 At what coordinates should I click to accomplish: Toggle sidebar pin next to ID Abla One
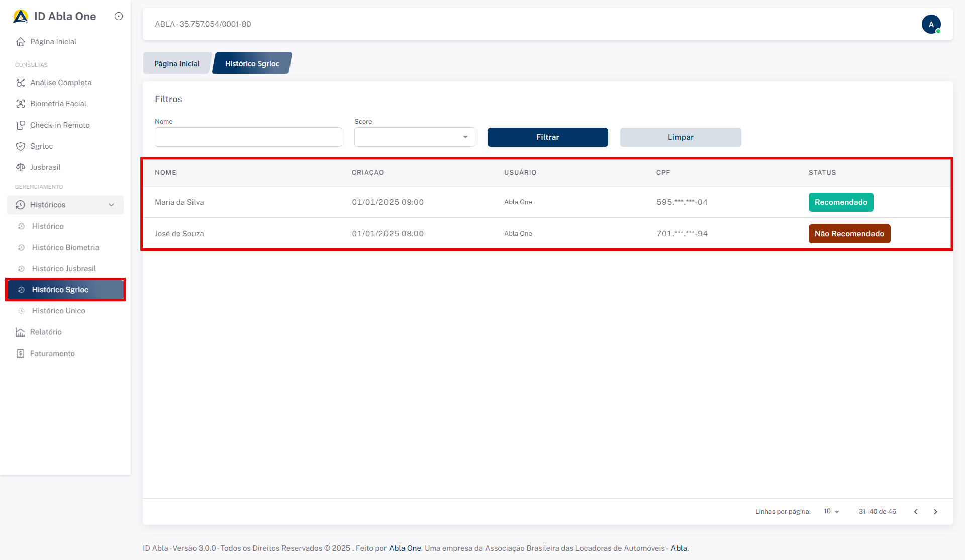[x=119, y=16]
